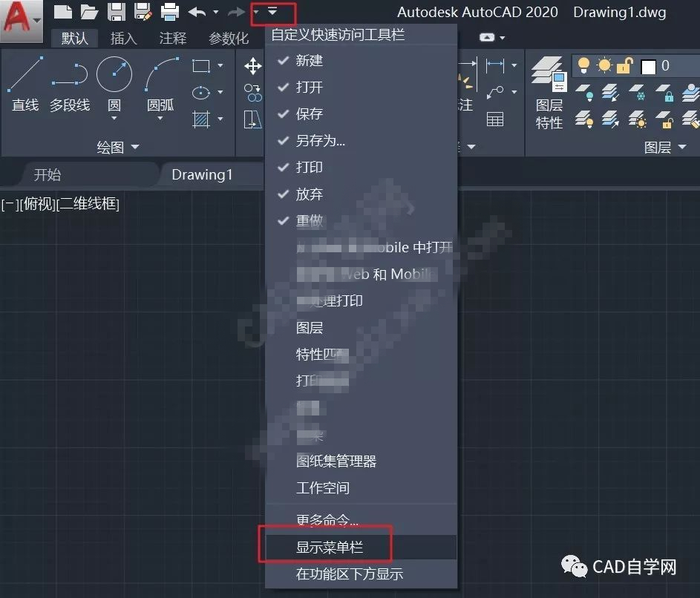The height and width of the screenshot is (598, 700).
Task: Select the Copy tool icon
Action: pyautogui.click(x=252, y=93)
